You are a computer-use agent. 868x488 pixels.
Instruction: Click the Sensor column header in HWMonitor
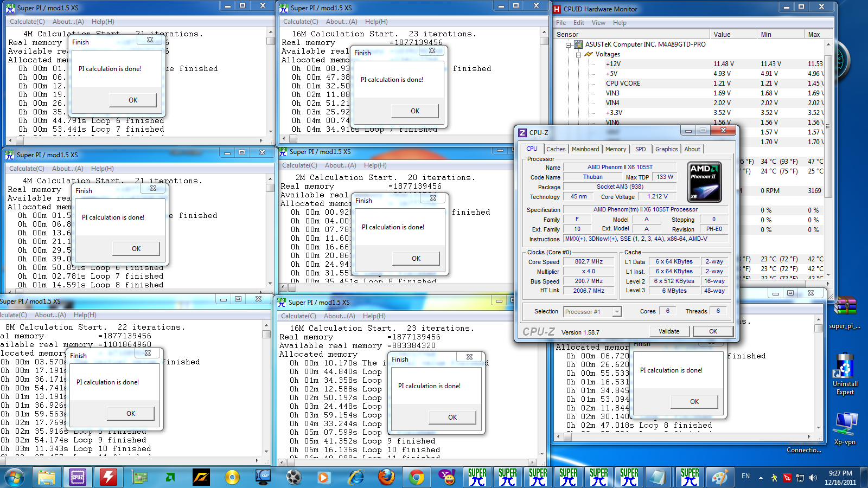pos(631,34)
